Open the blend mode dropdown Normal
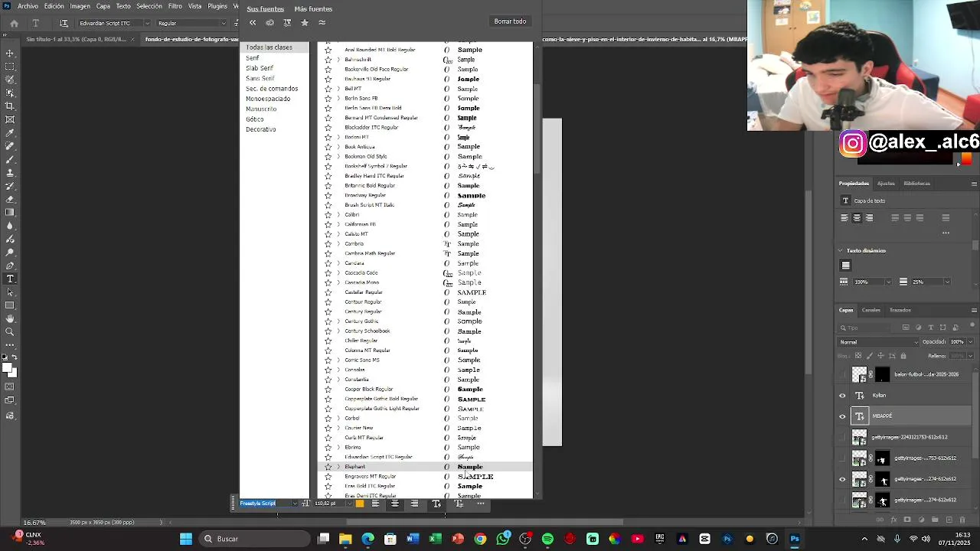Viewport: 980px width, 551px height. tap(877, 342)
